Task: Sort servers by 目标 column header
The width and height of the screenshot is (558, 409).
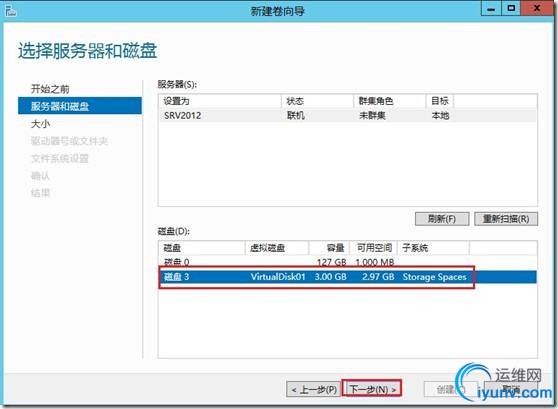Action: 440,101
